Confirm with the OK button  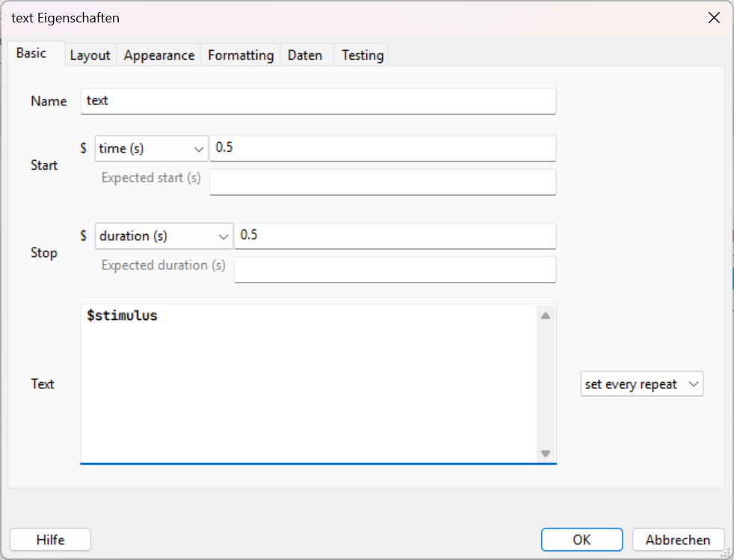[582, 540]
